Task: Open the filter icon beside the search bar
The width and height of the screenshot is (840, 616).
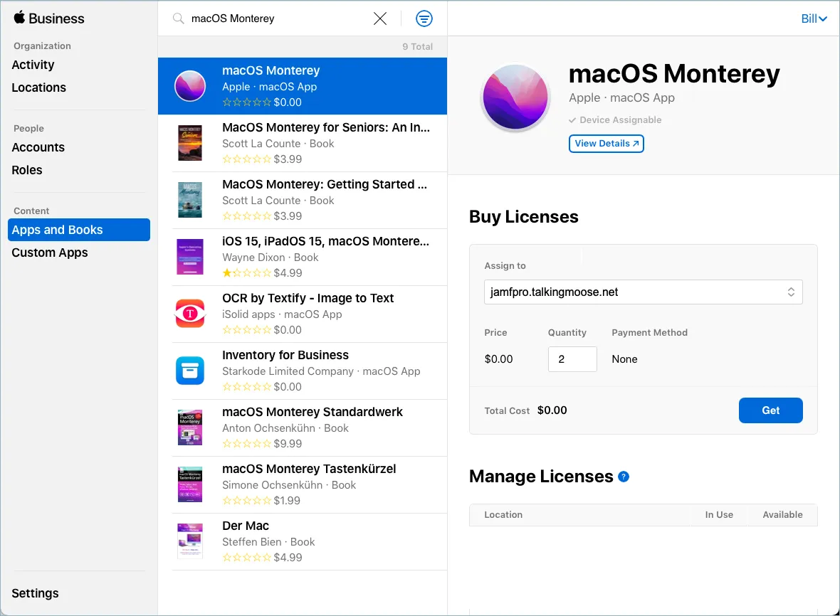Action: [424, 18]
